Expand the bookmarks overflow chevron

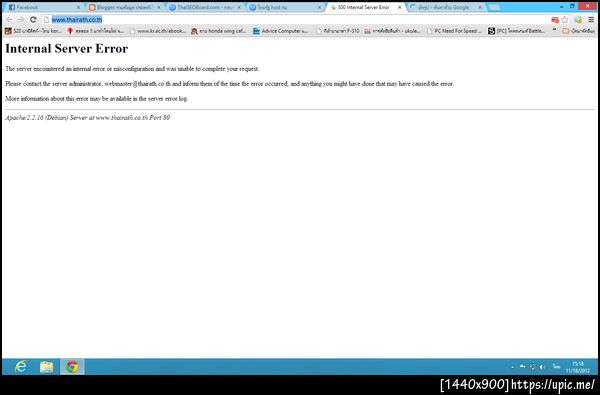click(554, 30)
